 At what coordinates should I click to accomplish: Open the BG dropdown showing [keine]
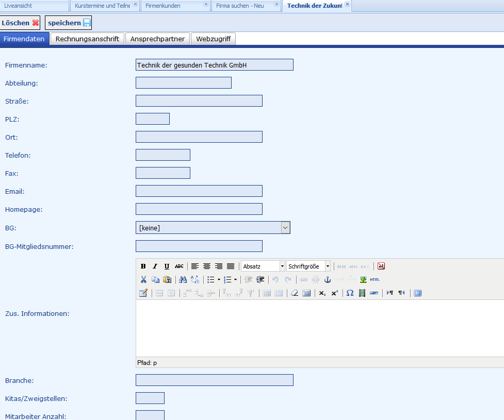click(x=213, y=228)
